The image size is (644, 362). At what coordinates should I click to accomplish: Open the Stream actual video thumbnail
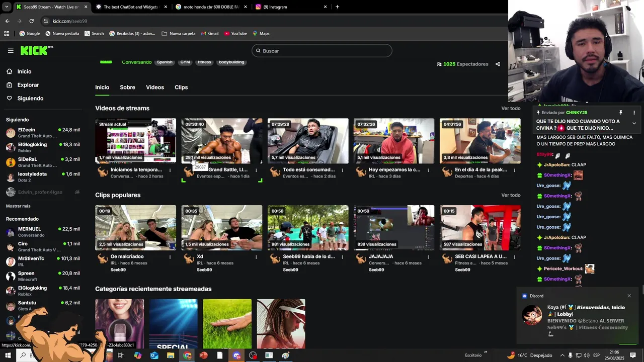point(136,141)
